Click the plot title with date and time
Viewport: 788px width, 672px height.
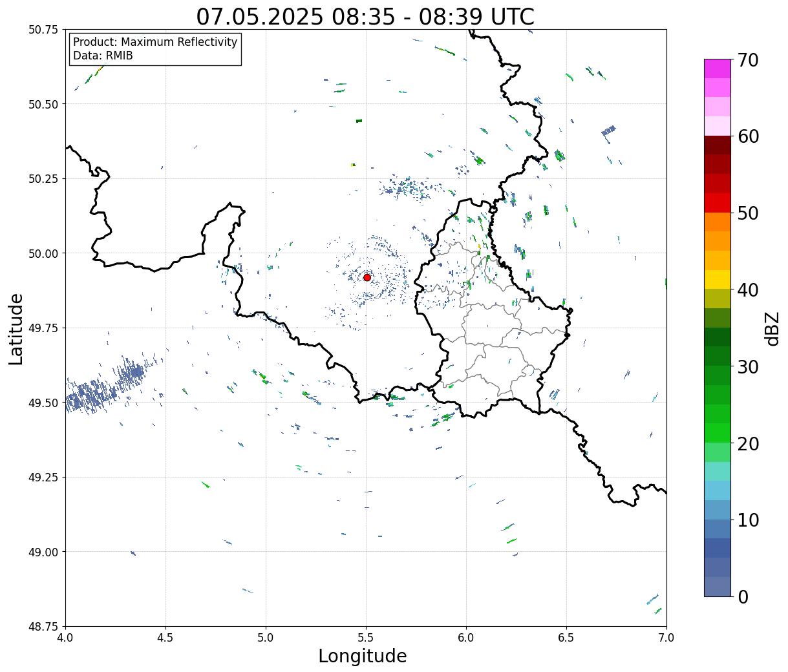click(365, 17)
